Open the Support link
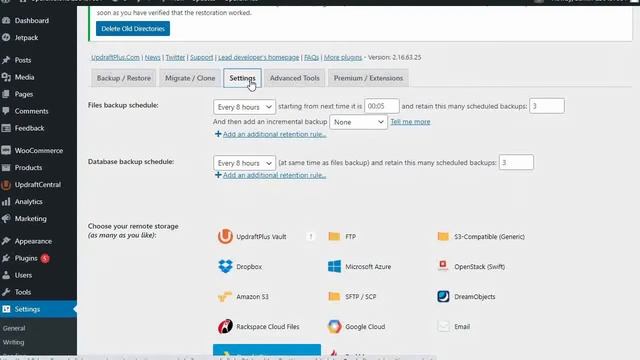The height and width of the screenshot is (360, 640). pos(201,58)
